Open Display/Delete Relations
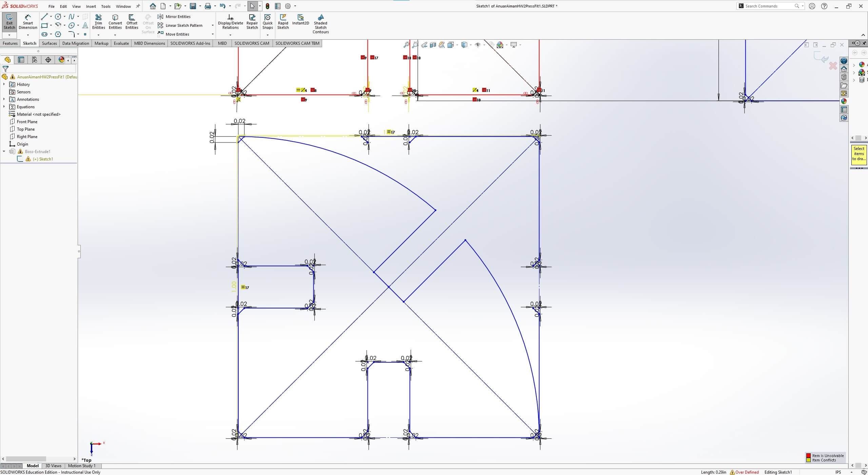 (230, 22)
